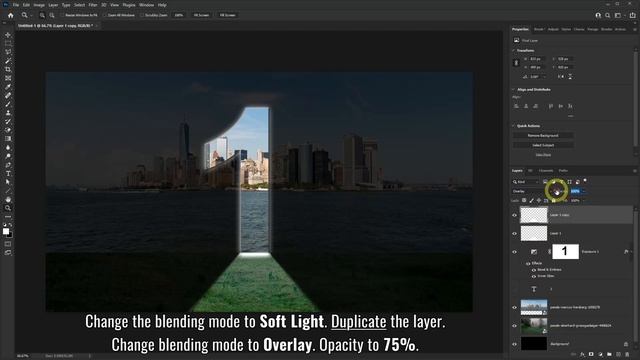Delete layer trash icon
The image size is (640, 360).
pos(627,355)
